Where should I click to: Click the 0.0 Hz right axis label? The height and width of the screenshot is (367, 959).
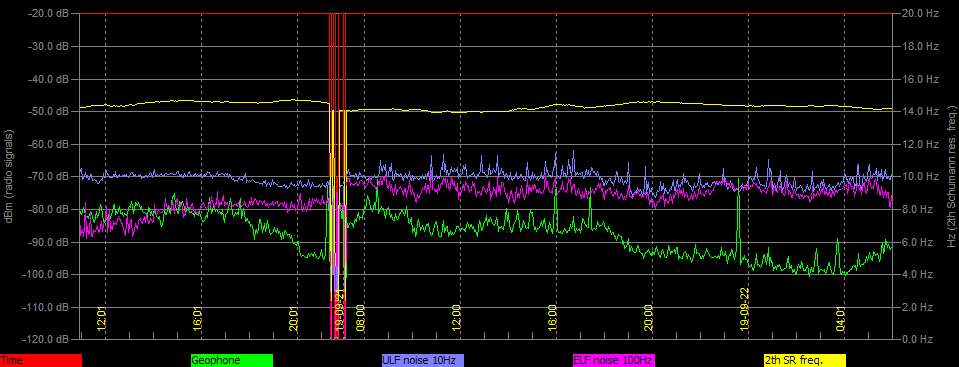pos(917,339)
